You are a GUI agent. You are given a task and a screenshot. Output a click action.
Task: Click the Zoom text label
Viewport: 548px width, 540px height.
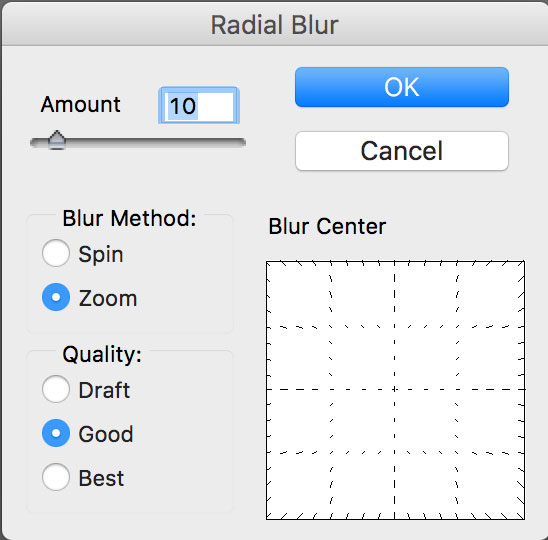108,298
